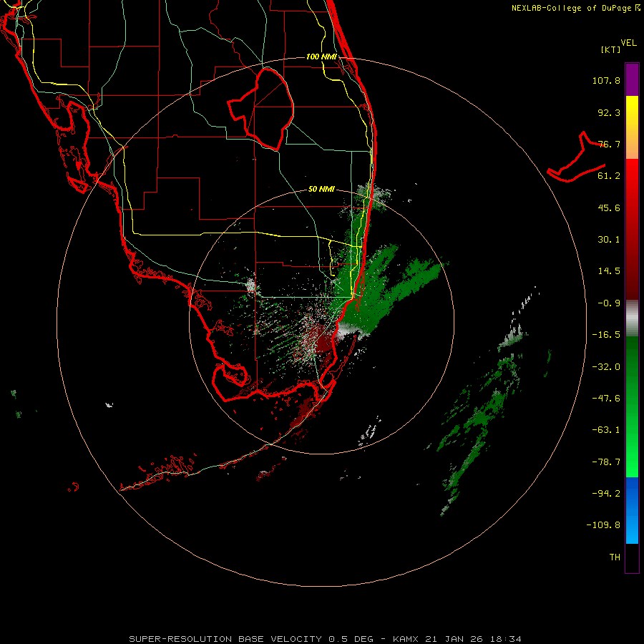Pick the purple segment of velocity color bar
The height and width of the screenshot is (644, 644).
632,79
